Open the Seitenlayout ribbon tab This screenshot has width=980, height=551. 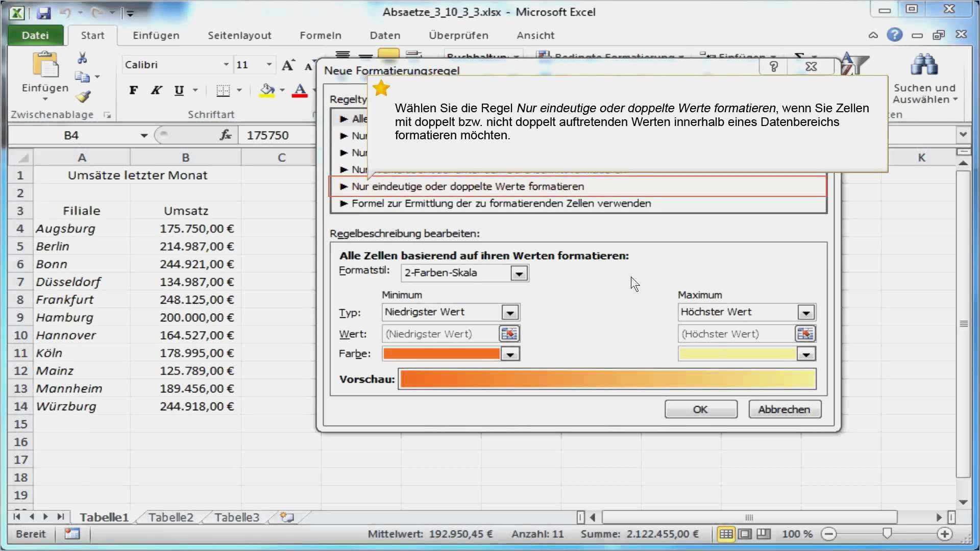point(239,35)
